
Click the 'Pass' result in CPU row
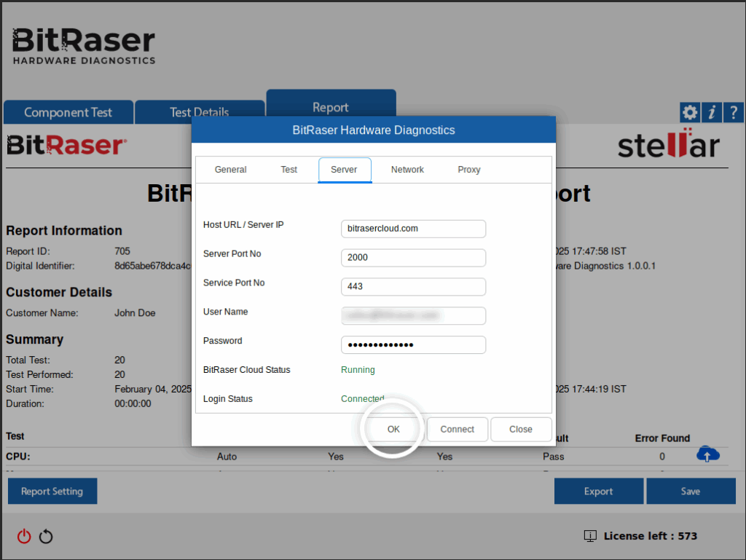point(554,457)
